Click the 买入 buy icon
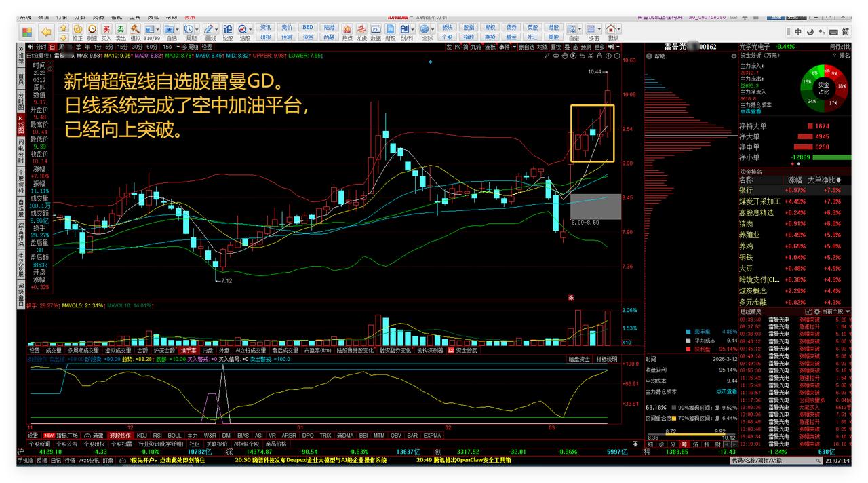 (x=106, y=30)
